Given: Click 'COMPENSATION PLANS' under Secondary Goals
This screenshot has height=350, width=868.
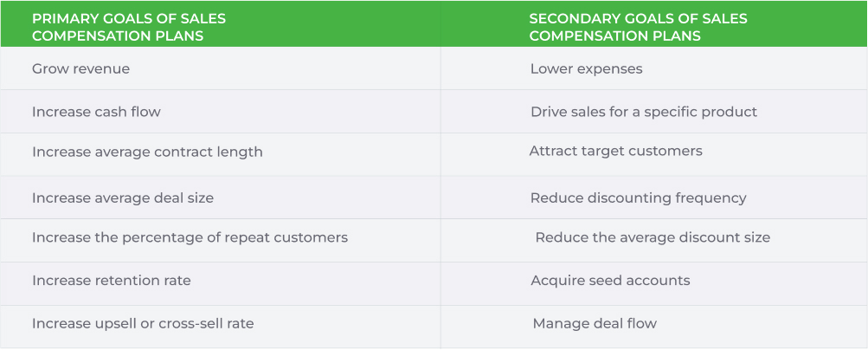Looking at the screenshot, I should [x=615, y=36].
